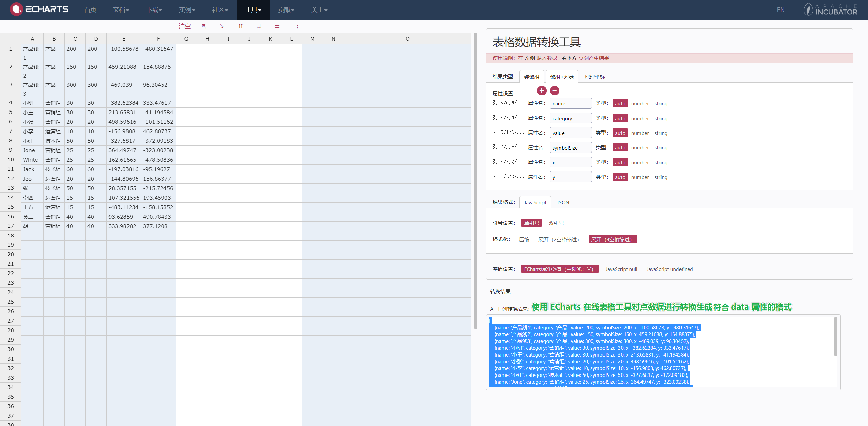Open the 实例 dropdown menu
868x426 pixels.
pos(187,10)
